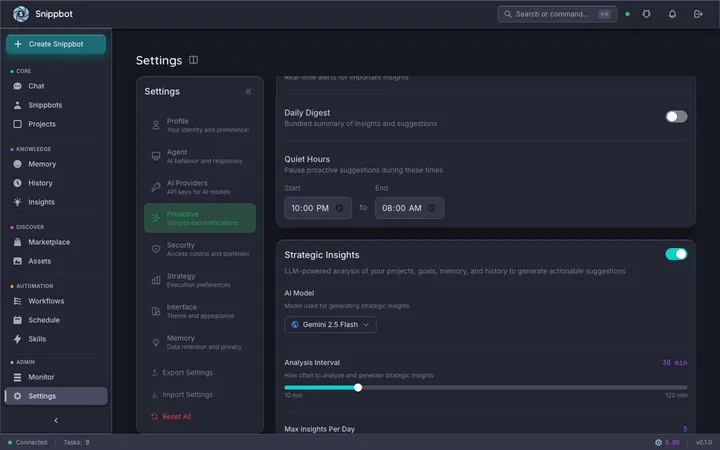Viewport: 720px width, 450px height.
Task: Click the Connected status indicator
Action: pos(28,443)
